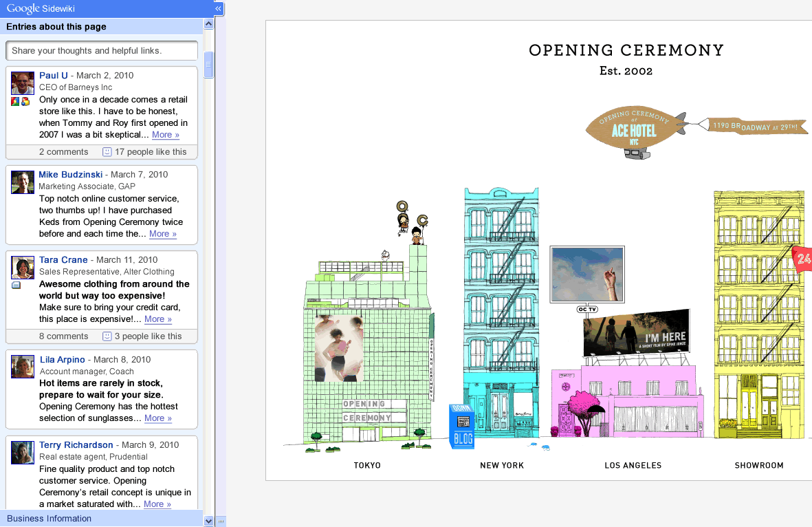This screenshot has height=527, width=812.
Task: Click the TOKYO label
Action: pos(367,465)
